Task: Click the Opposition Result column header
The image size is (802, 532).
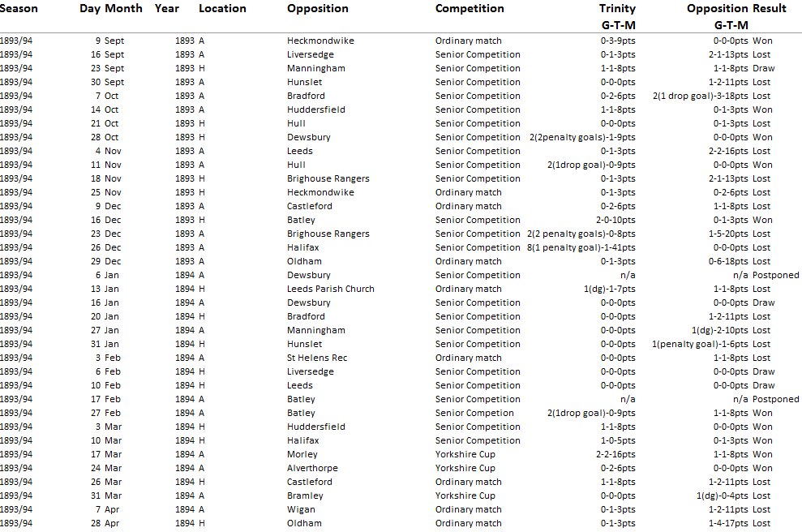Action: point(736,9)
